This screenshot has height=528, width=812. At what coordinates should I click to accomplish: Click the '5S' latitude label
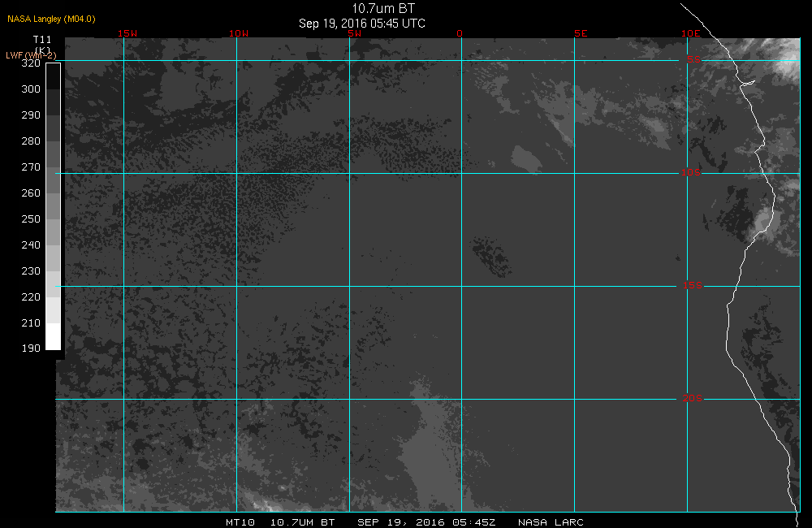(693, 59)
